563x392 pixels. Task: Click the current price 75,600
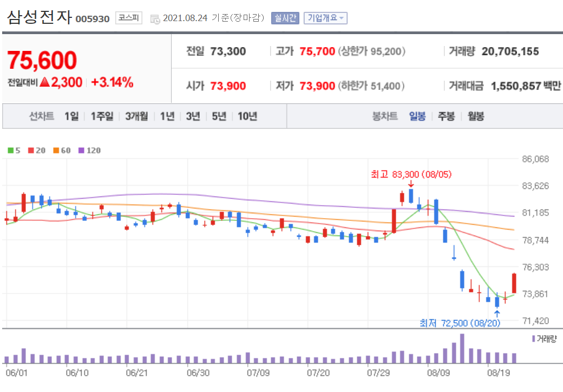42,60
